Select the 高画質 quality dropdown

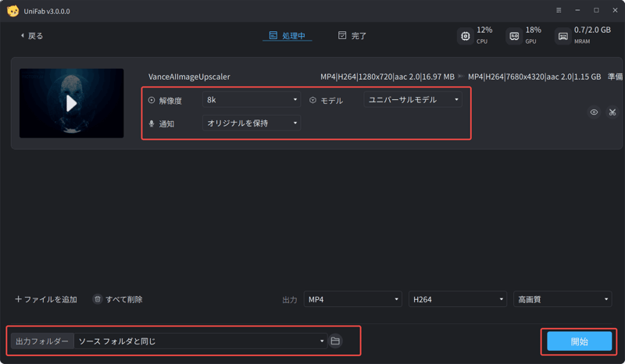[x=562, y=299]
